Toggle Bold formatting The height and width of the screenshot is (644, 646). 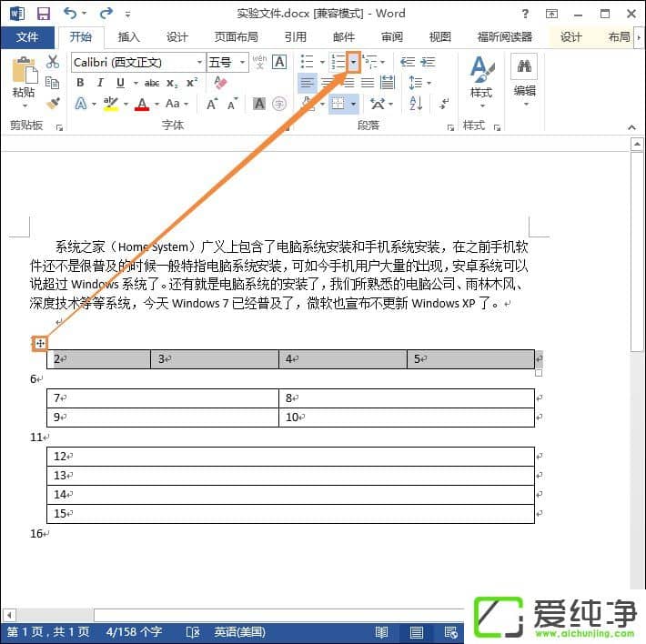point(80,83)
